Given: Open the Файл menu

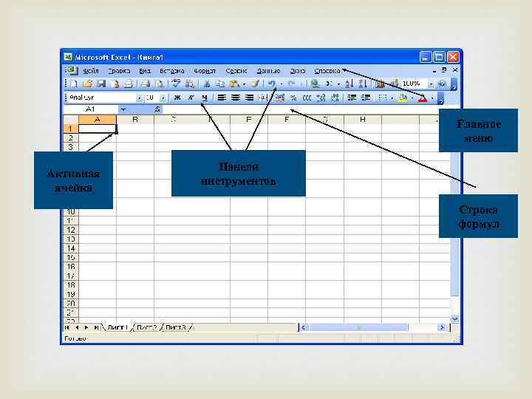Looking at the screenshot, I should click(x=91, y=71).
